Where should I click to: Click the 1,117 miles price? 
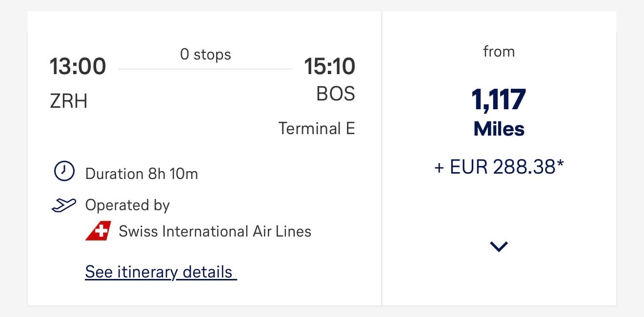pyautogui.click(x=499, y=99)
